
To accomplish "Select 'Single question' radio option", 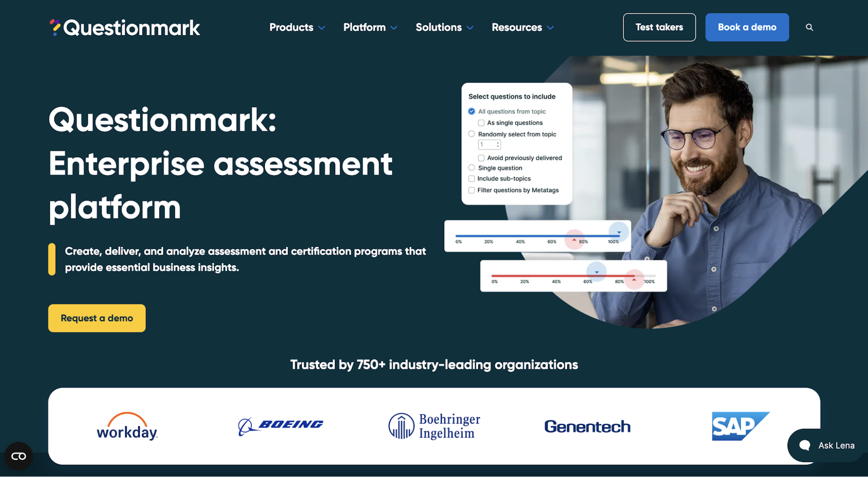I will point(472,168).
